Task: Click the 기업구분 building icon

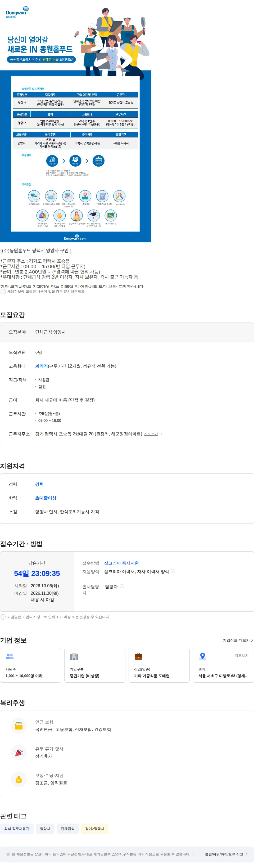Action: click(x=74, y=656)
